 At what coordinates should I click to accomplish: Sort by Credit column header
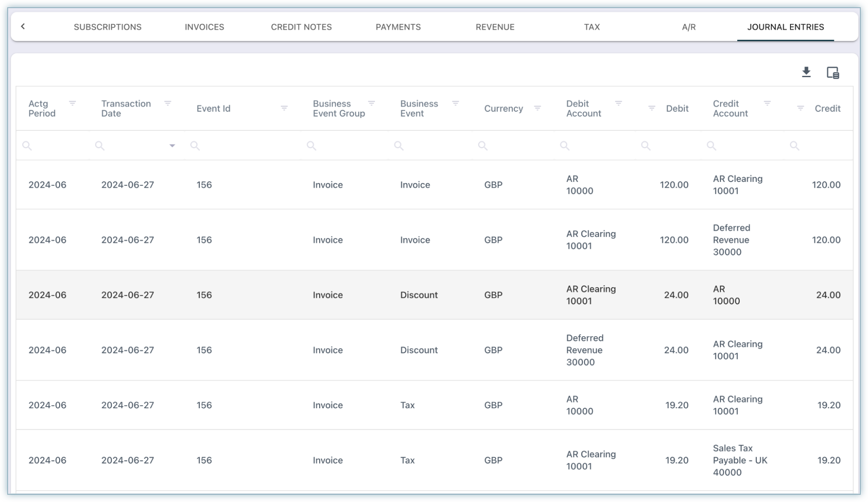coord(827,108)
